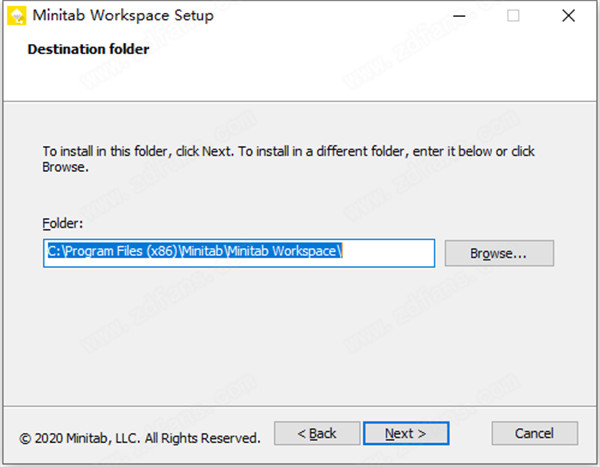The width and height of the screenshot is (600, 467).
Task: Click the copyright 2020 Minitab text
Action: [x=140, y=438]
